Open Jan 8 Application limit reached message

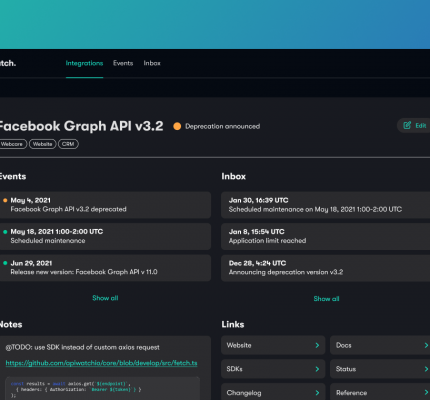(325, 236)
